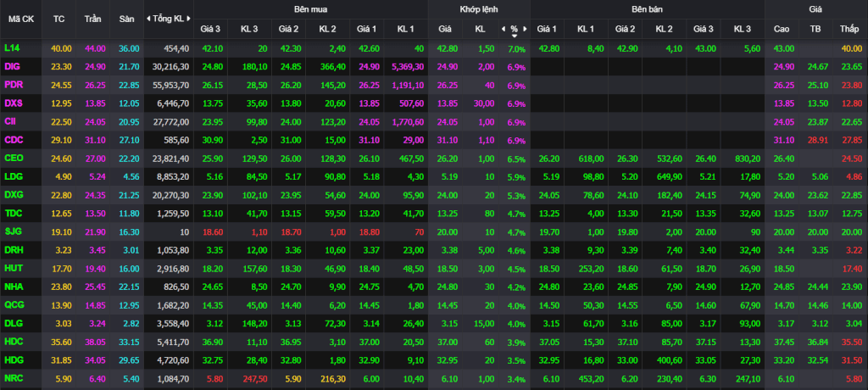Click the Cao column header

[782, 29]
